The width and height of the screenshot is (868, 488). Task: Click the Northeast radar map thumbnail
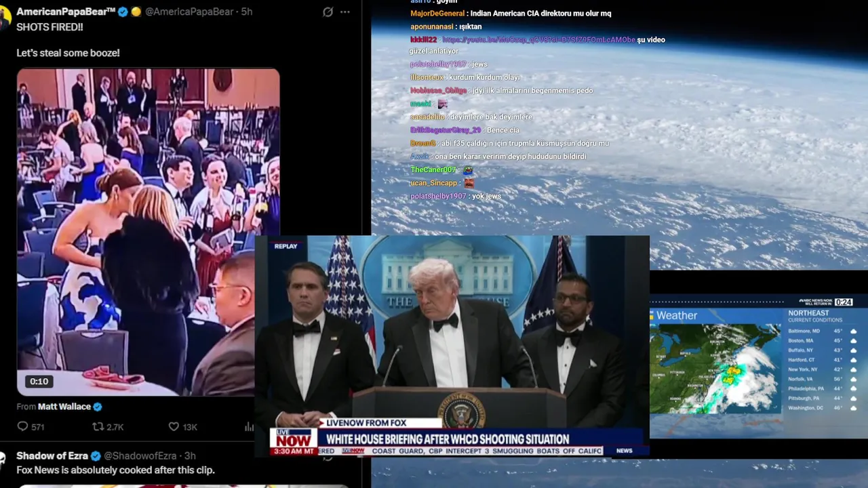click(715, 369)
